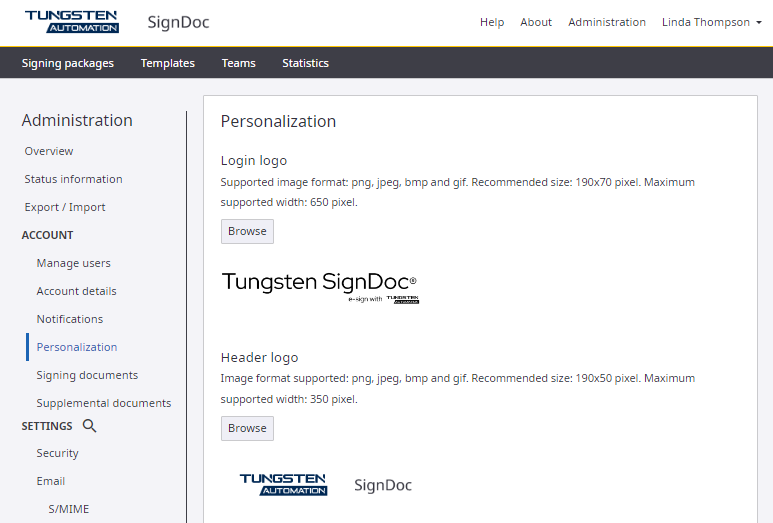The image size is (773, 523).
Task: Click the SETTINGS section heading
Action: pyautogui.click(x=47, y=426)
